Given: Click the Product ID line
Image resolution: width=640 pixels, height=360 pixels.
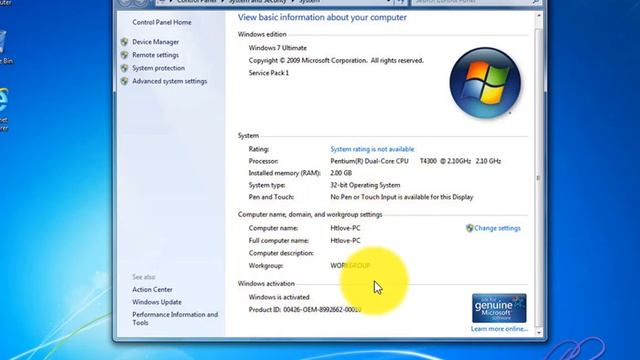Looking at the screenshot, I should [305, 309].
